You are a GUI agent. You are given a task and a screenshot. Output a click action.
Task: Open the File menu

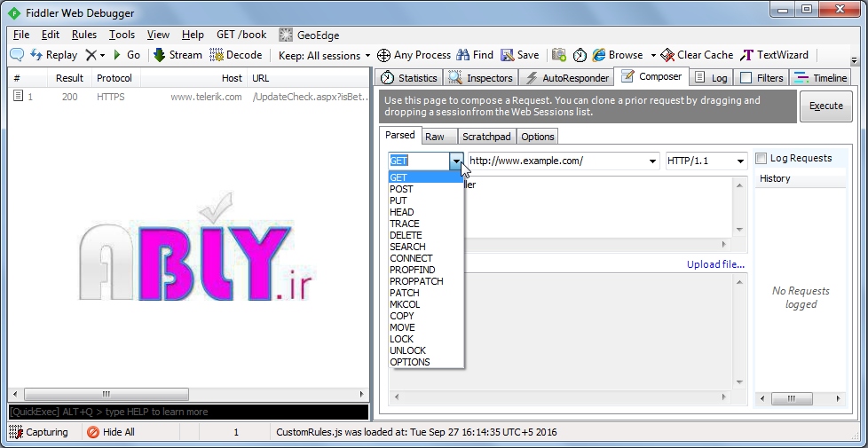tap(21, 35)
